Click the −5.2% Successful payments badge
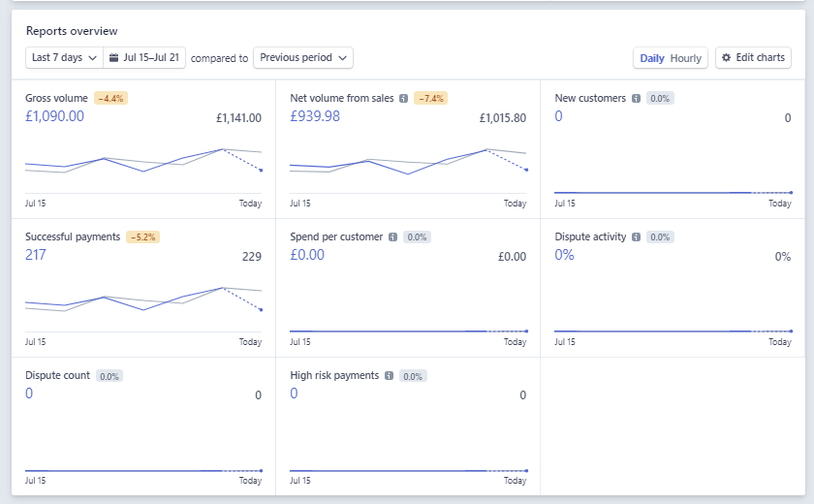 coord(142,237)
